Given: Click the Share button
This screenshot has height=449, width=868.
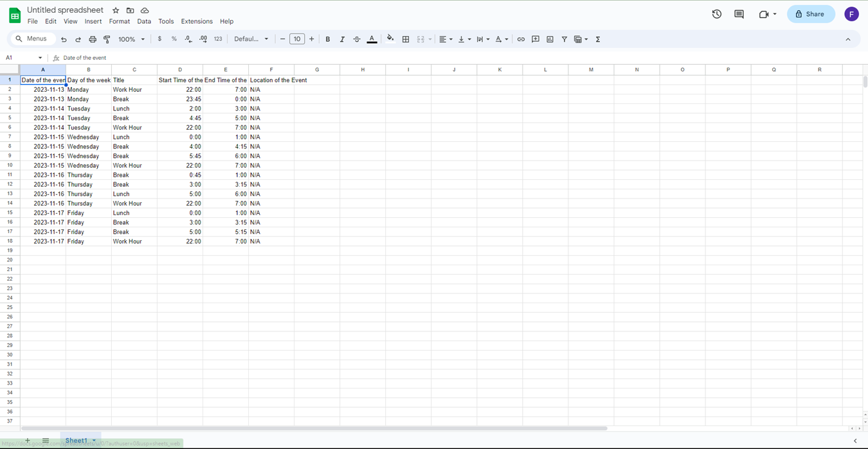Looking at the screenshot, I should click(x=811, y=14).
